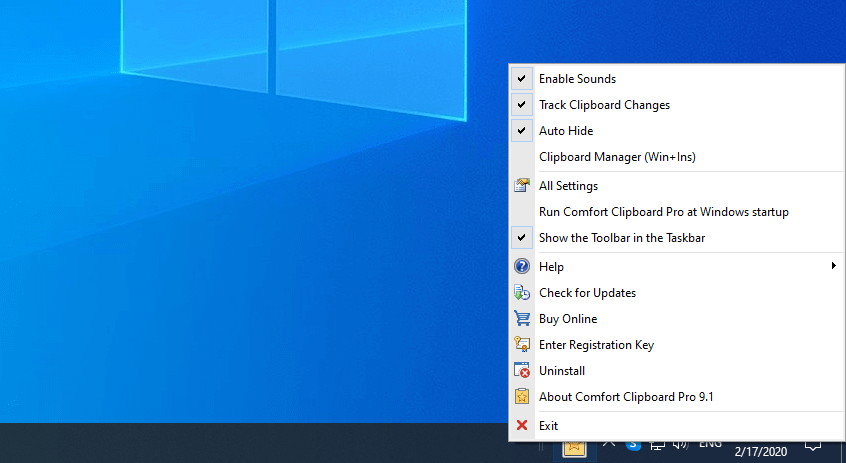Open All Settings from the menu

tap(677, 186)
